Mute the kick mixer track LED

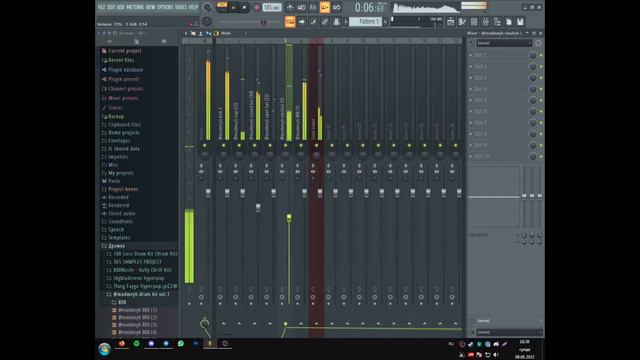pyautogui.click(x=223, y=146)
